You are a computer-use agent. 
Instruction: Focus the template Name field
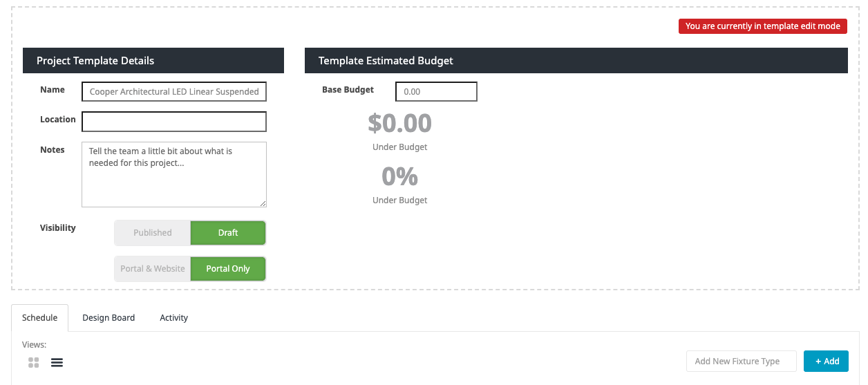point(173,91)
